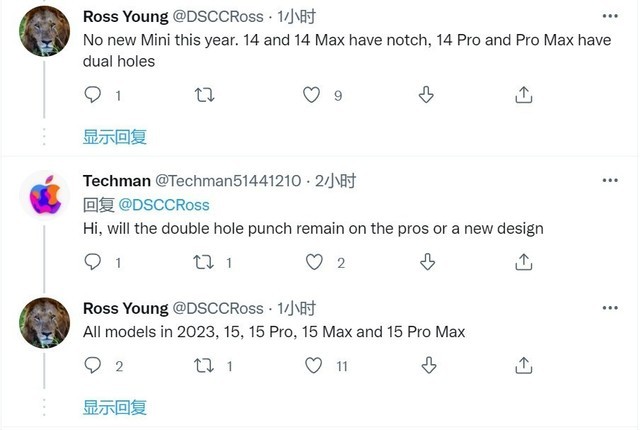640x430 pixels.
Task: Share the first Ross Young tweet
Action: click(523, 95)
